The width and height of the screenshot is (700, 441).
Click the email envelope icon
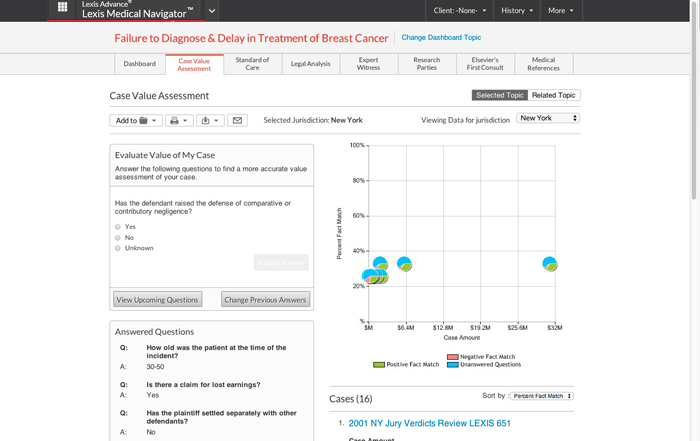237,121
